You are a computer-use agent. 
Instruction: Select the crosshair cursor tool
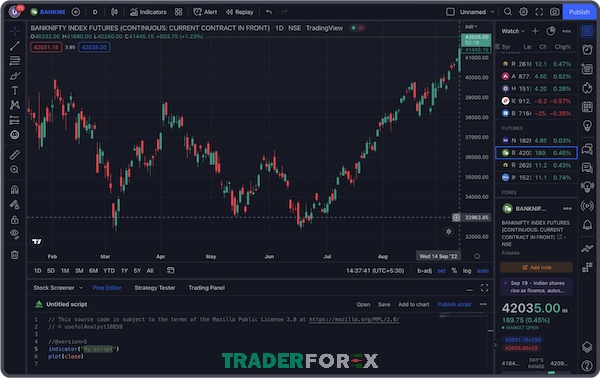tap(15, 31)
